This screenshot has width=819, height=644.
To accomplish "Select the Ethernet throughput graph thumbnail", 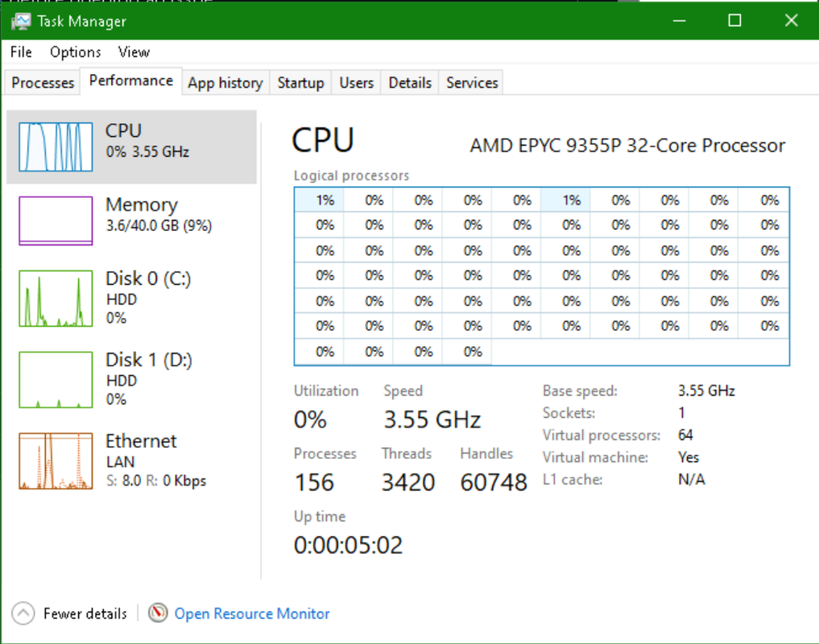I will click(x=56, y=460).
